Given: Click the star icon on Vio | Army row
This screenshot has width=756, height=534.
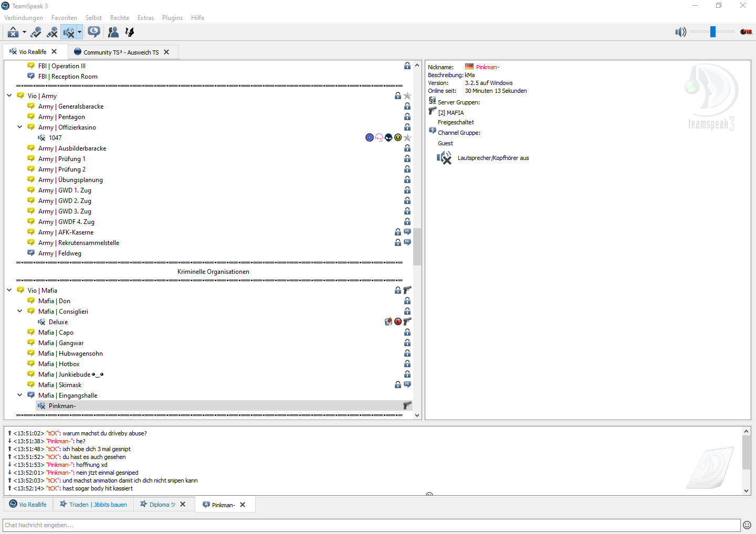Looking at the screenshot, I should pos(407,96).
